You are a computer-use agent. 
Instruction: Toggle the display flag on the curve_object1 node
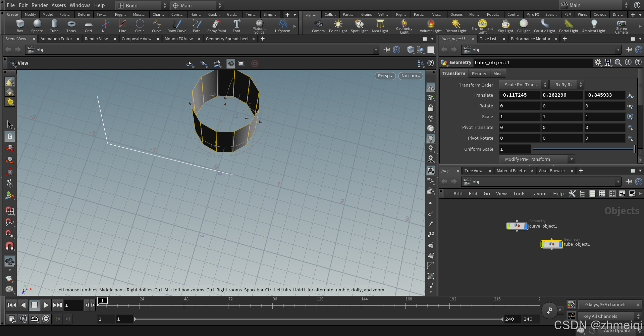[x=526, y=226]
